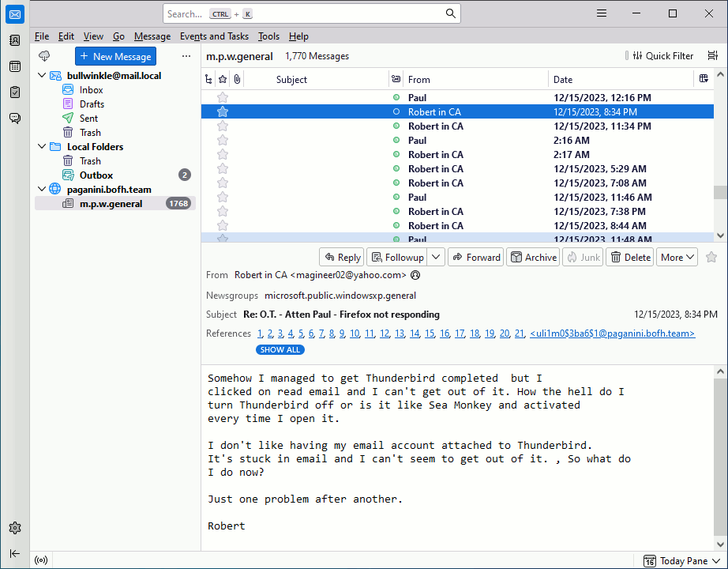Click message list vertical scrollbar thumb
This screenshot has height=569, width=728.
(x=720, y=191)
